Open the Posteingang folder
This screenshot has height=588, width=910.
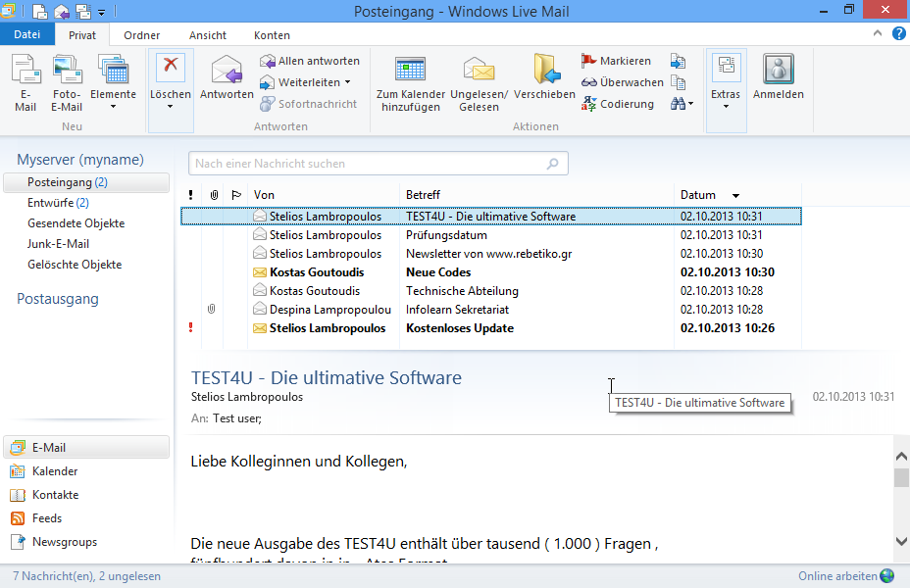86,182
